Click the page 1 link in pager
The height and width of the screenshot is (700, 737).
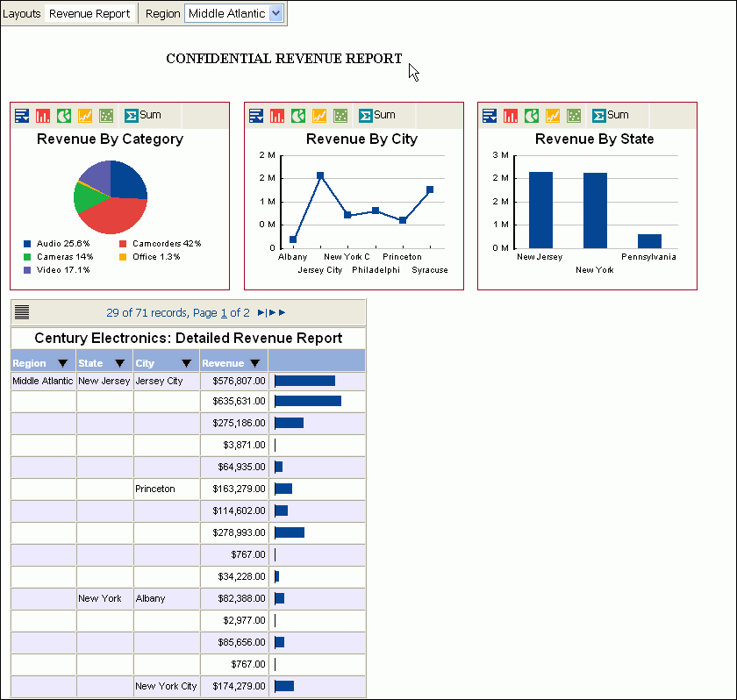[x=224, y=312]
